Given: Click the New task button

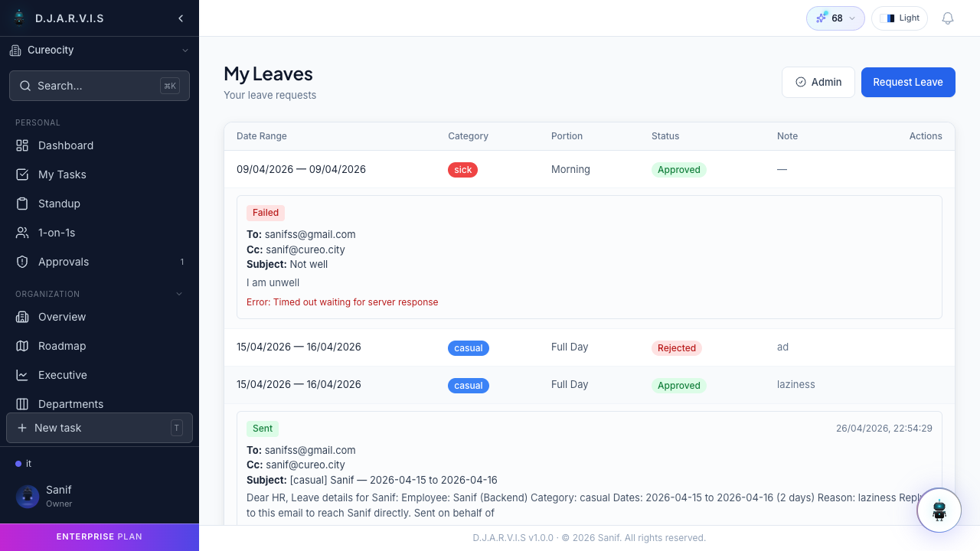Looking at the screenshot, I should point(100,428).
